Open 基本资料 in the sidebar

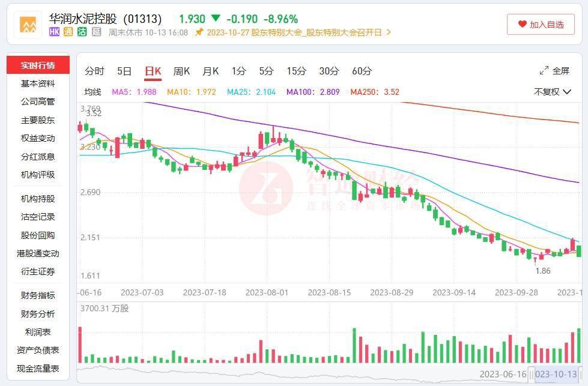[38, 83]
